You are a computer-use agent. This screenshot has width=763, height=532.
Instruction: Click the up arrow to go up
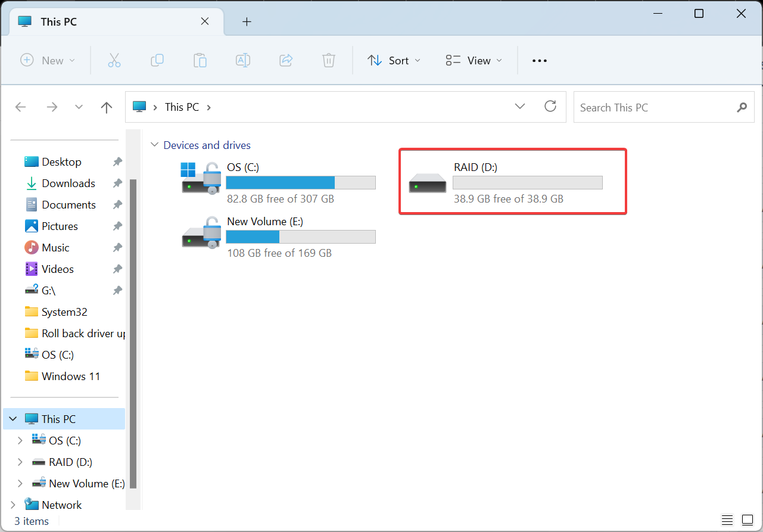click(x=106, y=107)
